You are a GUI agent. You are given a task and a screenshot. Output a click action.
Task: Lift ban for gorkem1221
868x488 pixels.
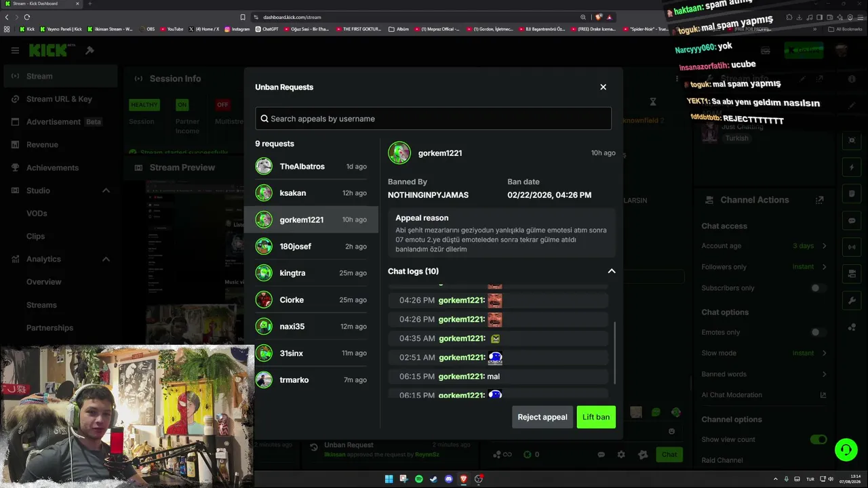[596, 417]
